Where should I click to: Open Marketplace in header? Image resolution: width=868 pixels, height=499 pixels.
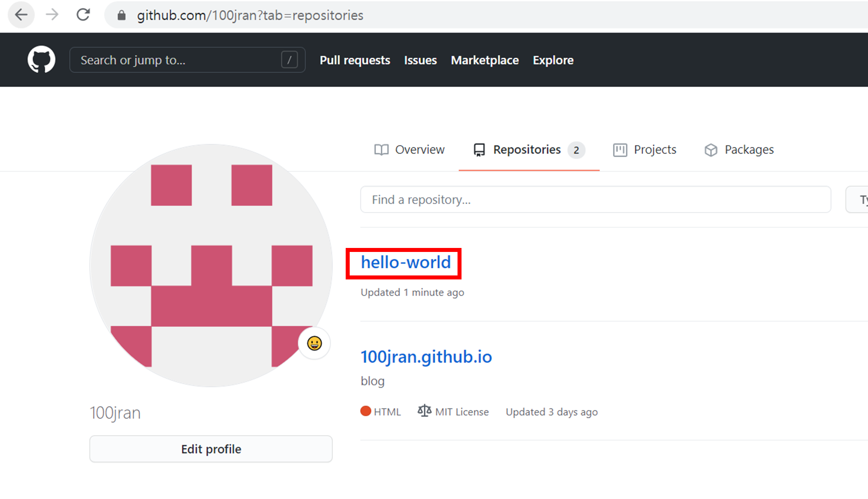(x=485, y=60)
